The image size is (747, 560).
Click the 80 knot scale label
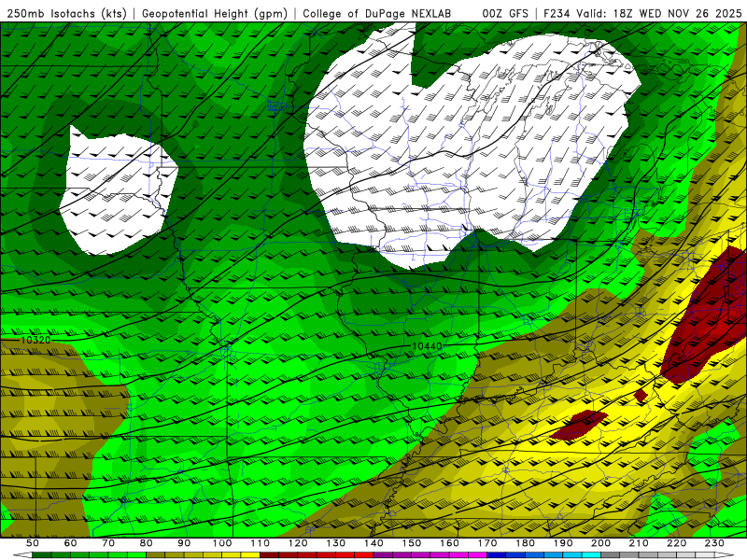pos(147,543)
